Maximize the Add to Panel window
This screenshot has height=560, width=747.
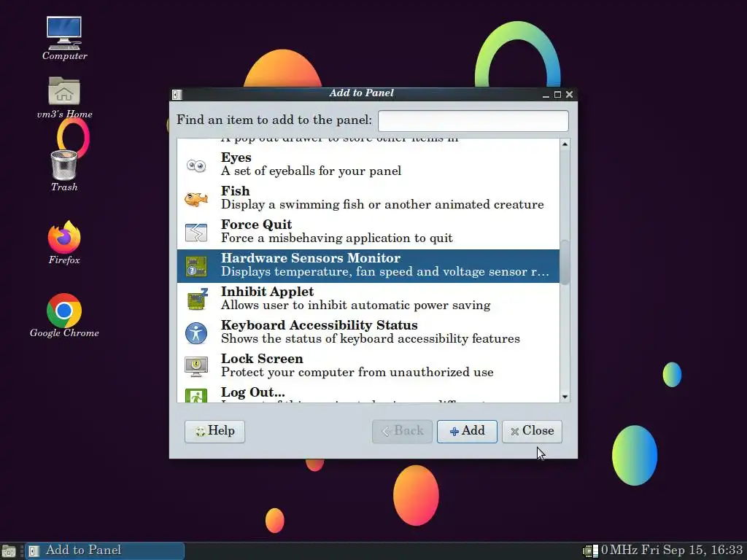click(x=557, y=95)
